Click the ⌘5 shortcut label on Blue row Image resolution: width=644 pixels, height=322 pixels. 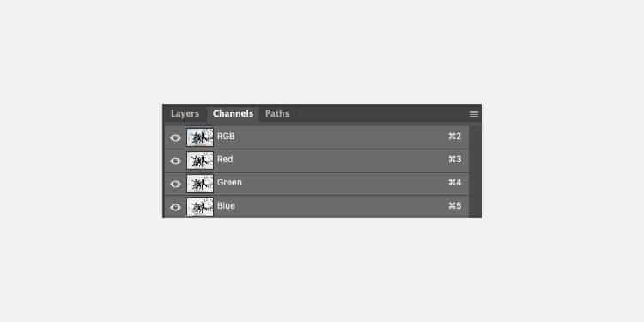(x=454, y=206)
